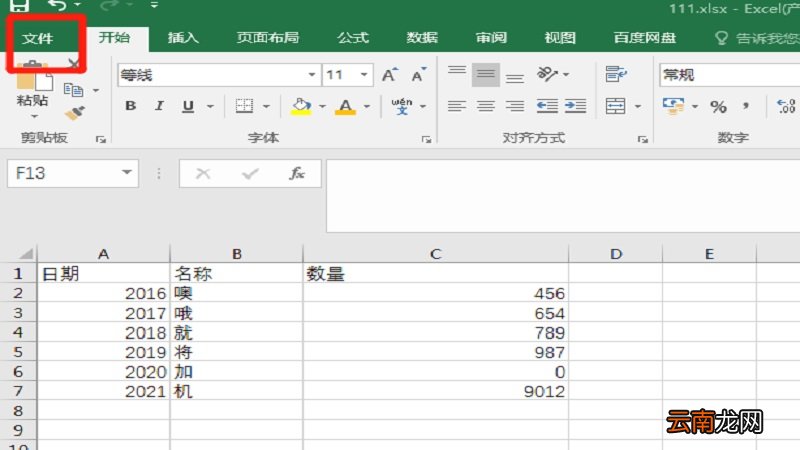Click the decrease indent icon

click(547, 106)
